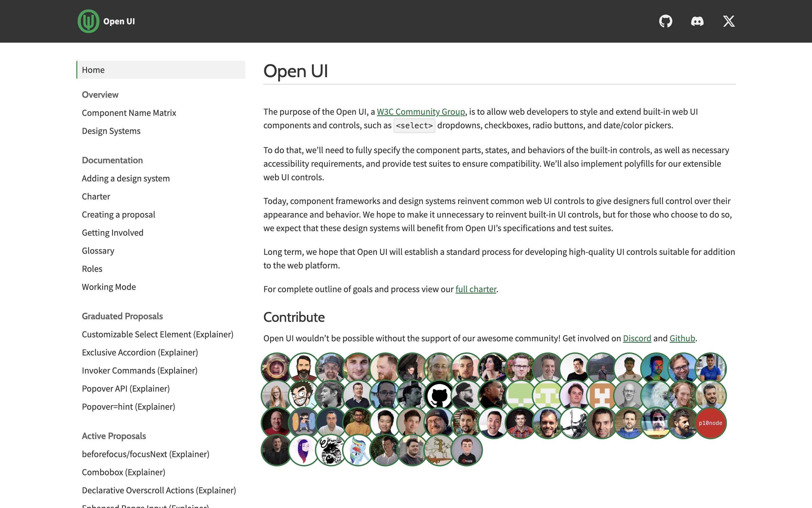Open the W3C Community Group link
The image size is (812, 508).
[421, 112]
